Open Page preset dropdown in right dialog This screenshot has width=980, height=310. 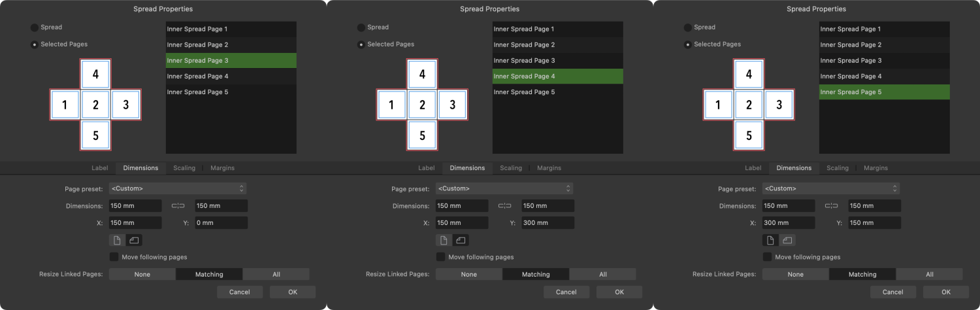(x=831, y=188)
